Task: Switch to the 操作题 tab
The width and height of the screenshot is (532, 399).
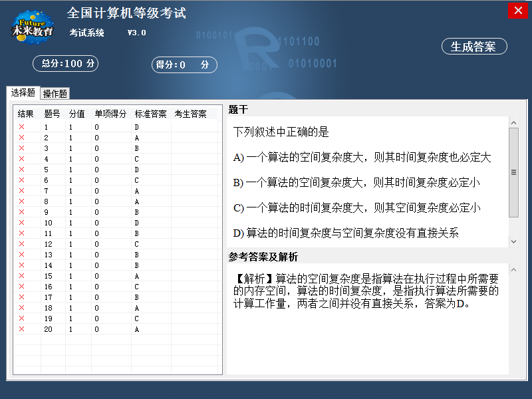Action: tap(55, 94)
